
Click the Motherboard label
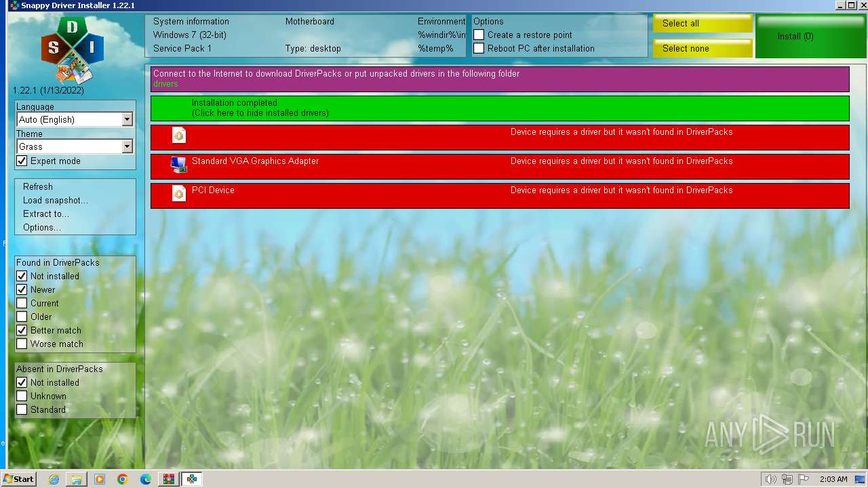coord(310,21)
